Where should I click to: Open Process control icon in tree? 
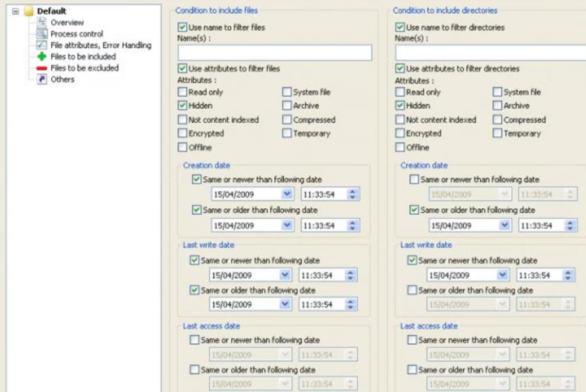click(x=41, y=34)
